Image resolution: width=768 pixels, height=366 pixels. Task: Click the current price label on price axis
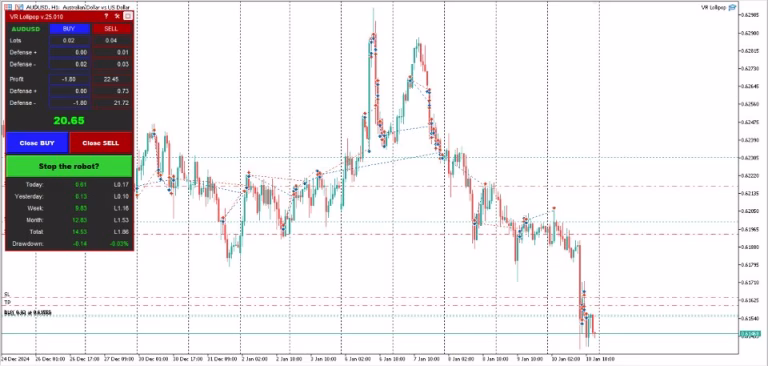(750, 334)
